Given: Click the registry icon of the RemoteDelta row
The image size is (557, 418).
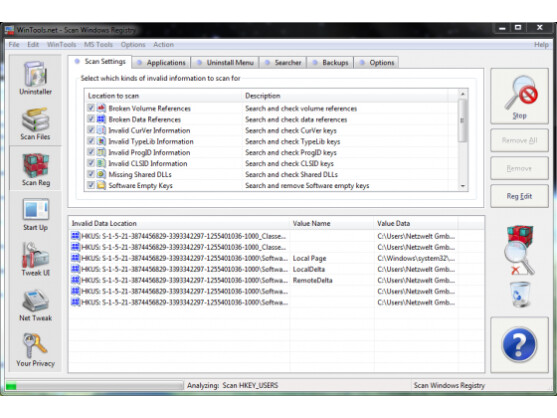Looking at the screenshot, I should (x=75, y=280).
